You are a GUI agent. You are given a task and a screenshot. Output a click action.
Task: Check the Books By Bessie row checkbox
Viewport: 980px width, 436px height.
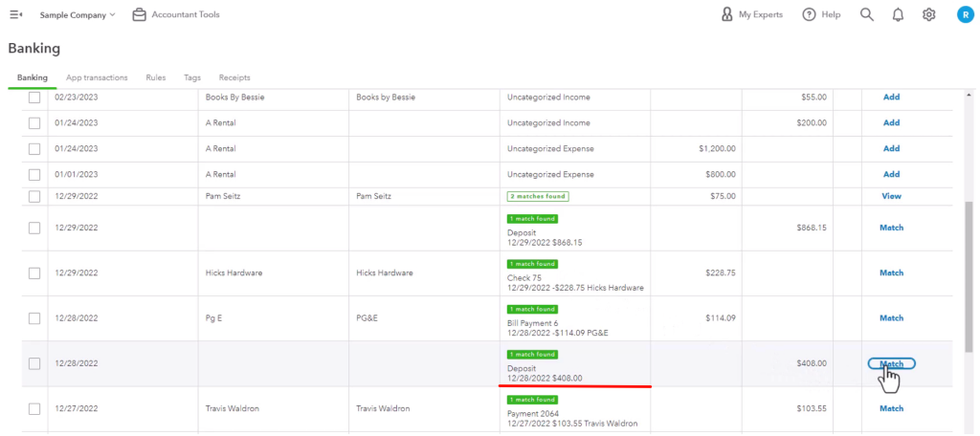[34, 98]
